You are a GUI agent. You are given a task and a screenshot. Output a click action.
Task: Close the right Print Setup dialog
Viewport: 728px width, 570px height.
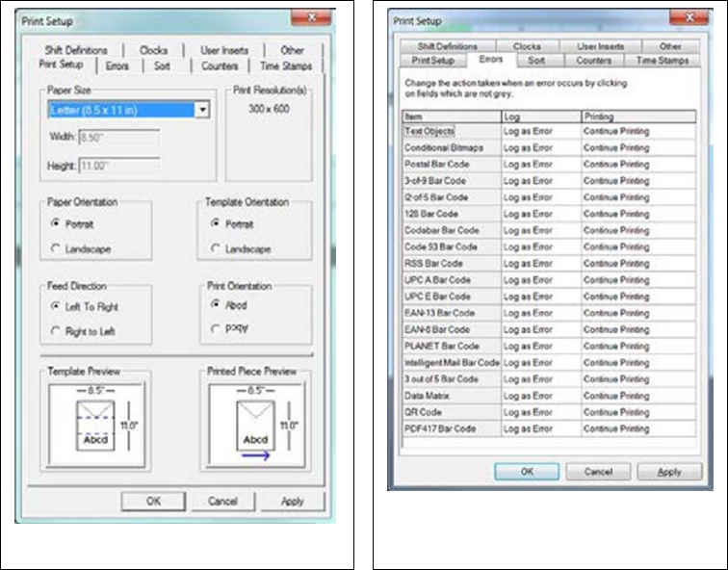point(689,17)
